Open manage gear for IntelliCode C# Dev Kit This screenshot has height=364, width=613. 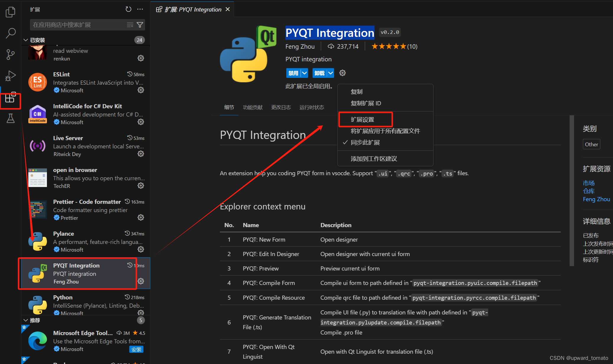(x=141, y=122)
